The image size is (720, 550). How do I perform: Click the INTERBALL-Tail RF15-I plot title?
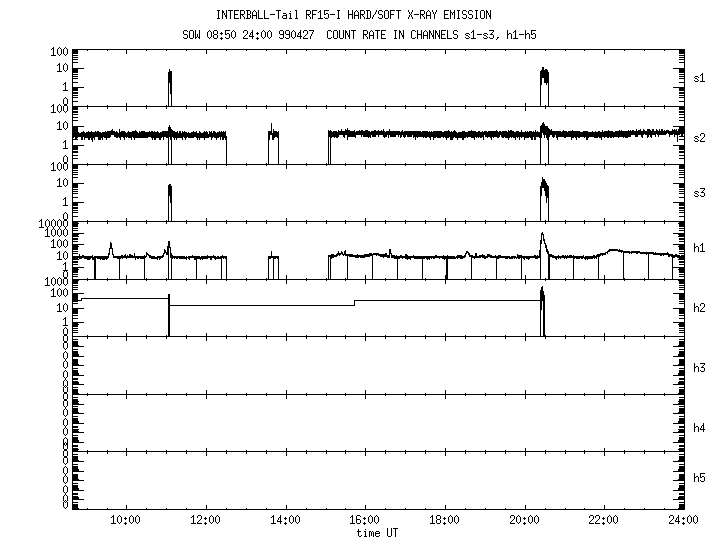click(353, 15)
